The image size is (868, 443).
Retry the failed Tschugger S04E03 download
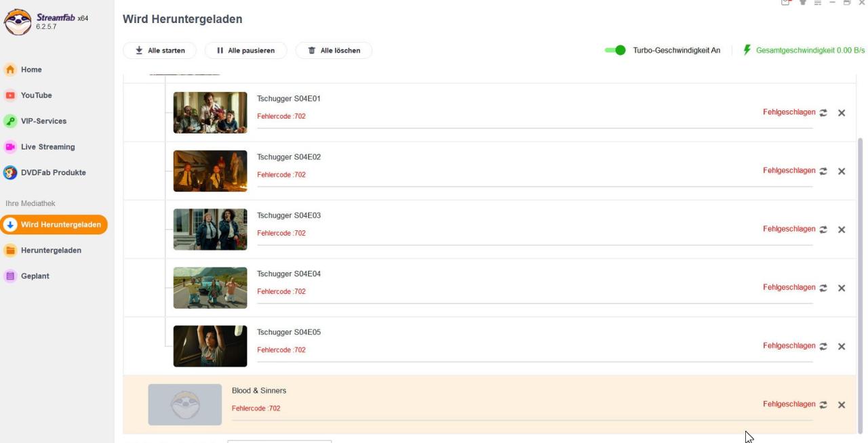[823, 230]
